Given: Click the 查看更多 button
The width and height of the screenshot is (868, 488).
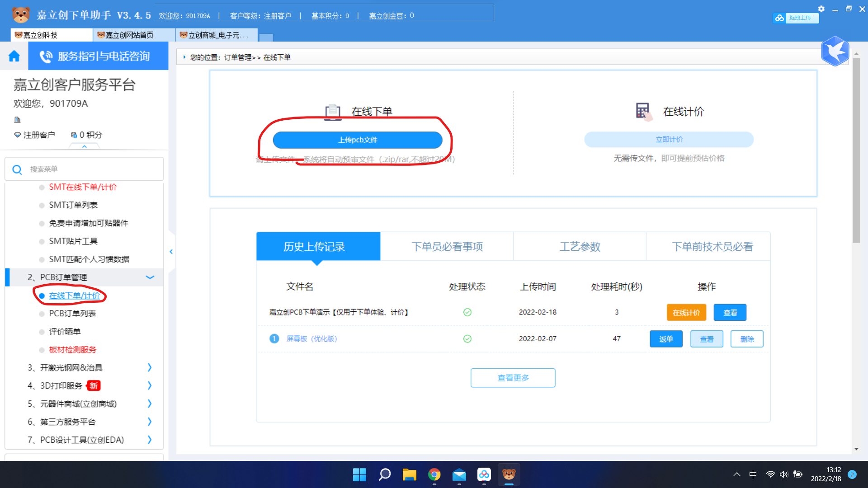Looking at the screenshot, I should (513, 378).
